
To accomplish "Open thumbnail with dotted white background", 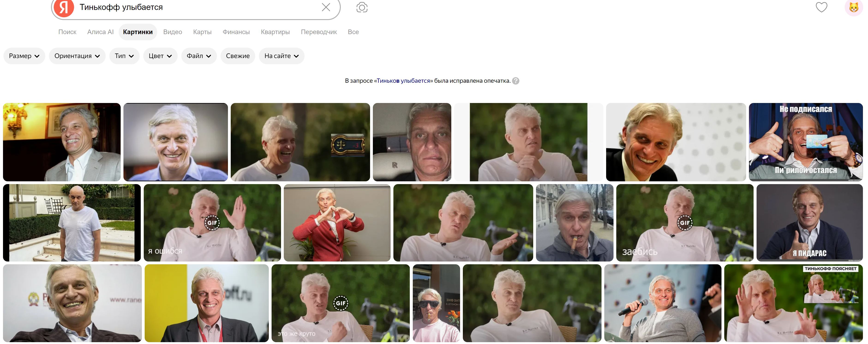I will [x=676, y=142].
